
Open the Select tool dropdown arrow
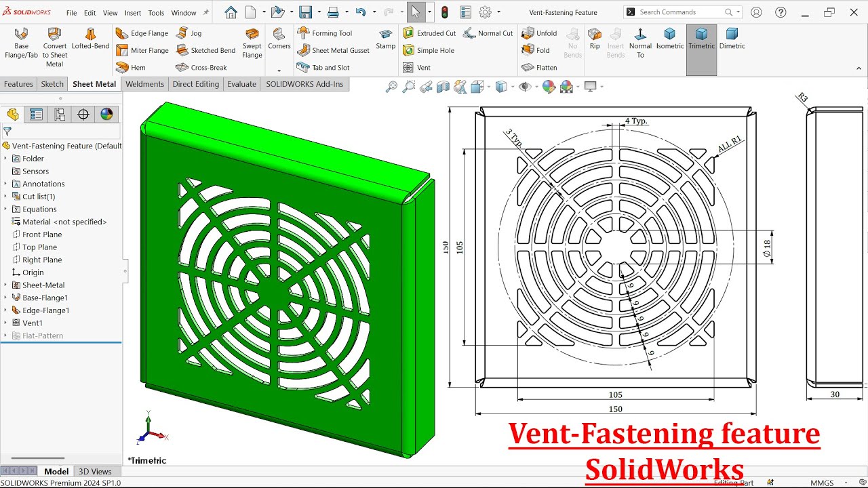pos(430,12)
